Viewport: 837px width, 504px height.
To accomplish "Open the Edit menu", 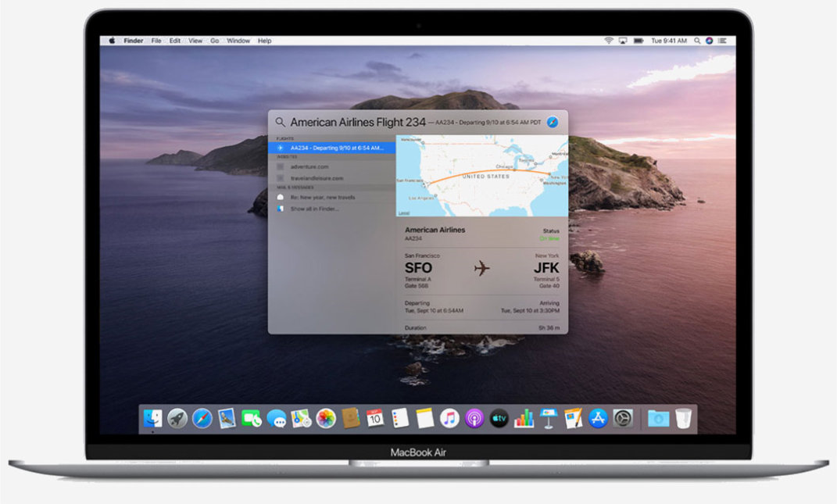I will [x=175, y=41].
